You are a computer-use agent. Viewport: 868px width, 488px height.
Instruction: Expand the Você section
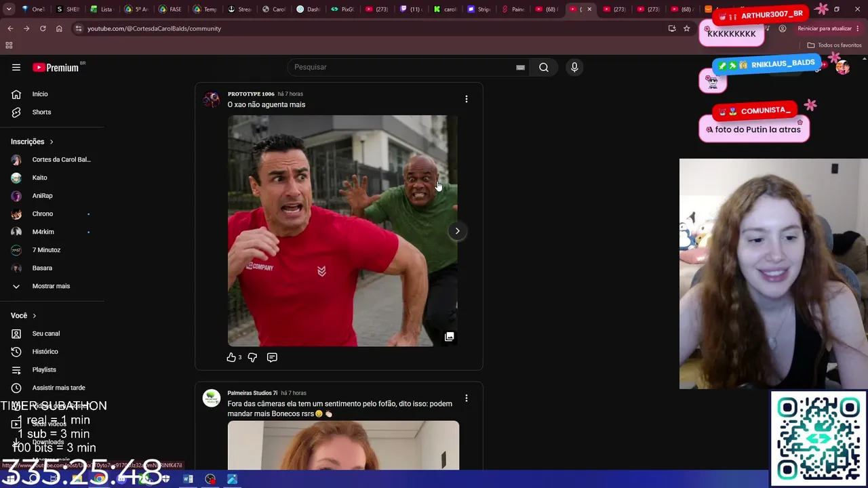23,316
